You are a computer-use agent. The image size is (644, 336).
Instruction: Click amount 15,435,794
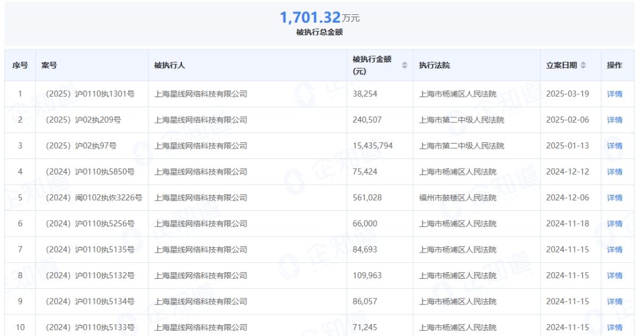[373, 145]
